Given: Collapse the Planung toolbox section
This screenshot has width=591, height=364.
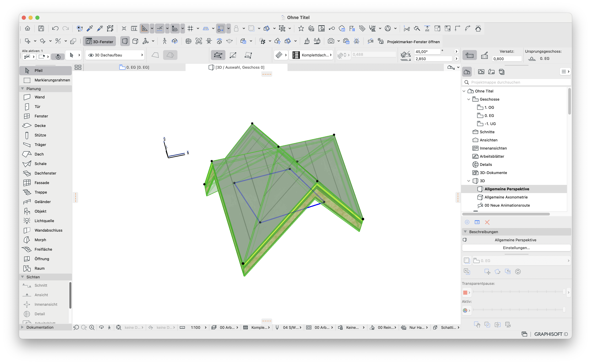Looking at the screenshot, I should click(x=23, y=89).
